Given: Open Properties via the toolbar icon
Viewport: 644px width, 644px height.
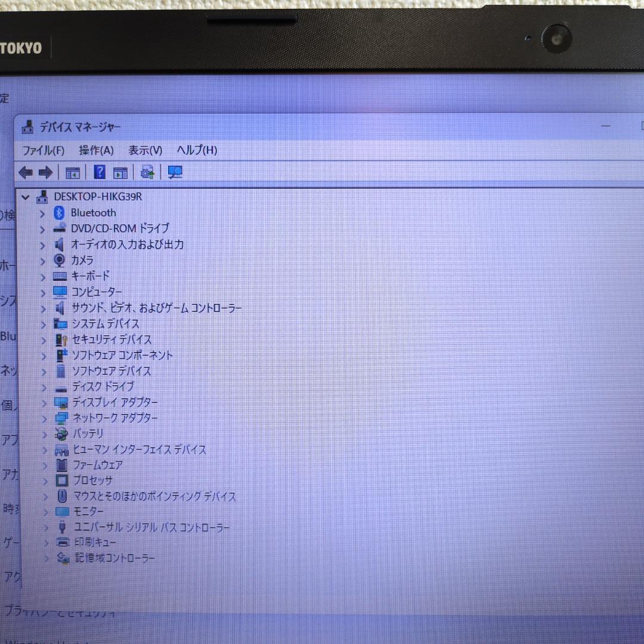Looking at the screenshot, I should pos(120,172).
